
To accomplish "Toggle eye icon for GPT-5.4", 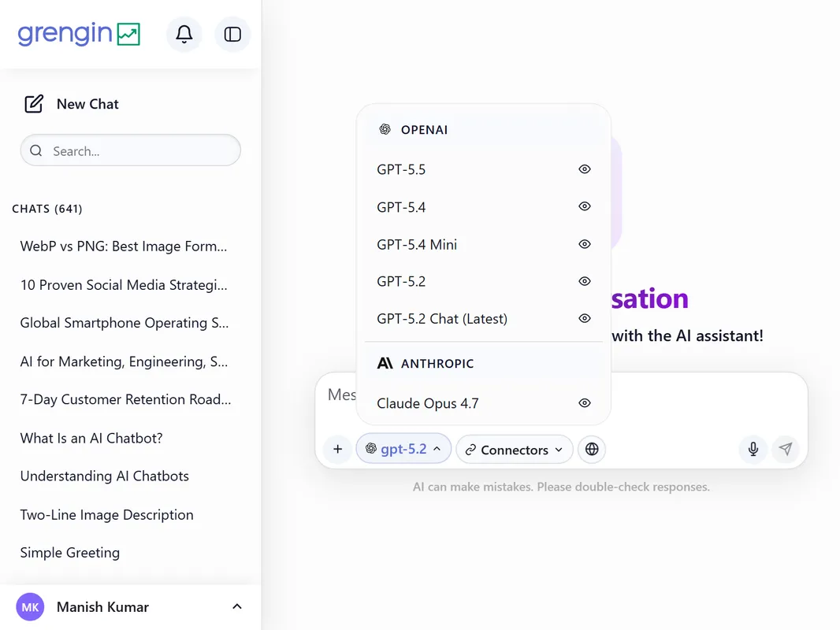I will point(585,206).
